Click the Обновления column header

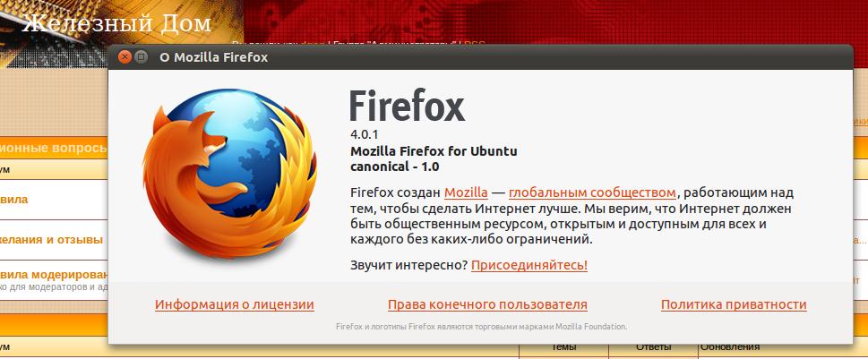[729, 347]
